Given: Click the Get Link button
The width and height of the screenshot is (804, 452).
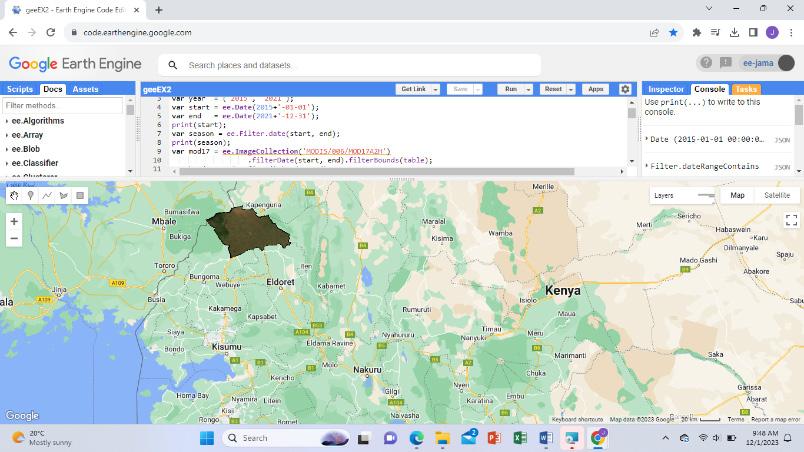Looking at the screenshot, I should pyautogui.click(x=413, y=89).
